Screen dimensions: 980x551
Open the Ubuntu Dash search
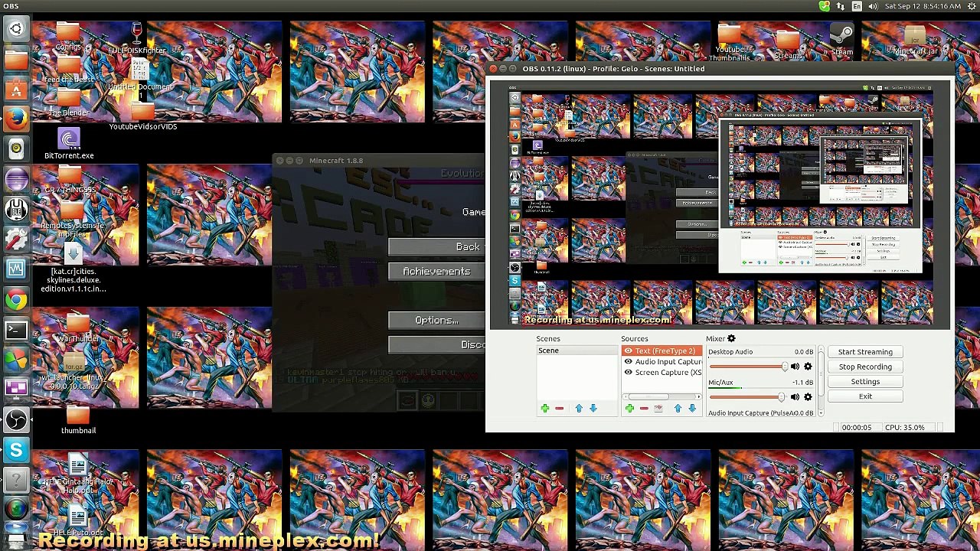pos(16,29)
